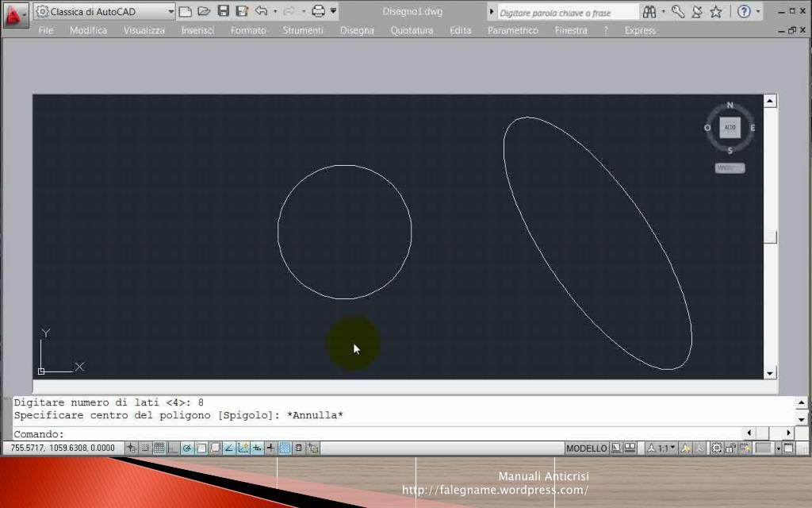Open Autodesk Exchange communication icon
This screenshot has height=508, width=812.
[697, 11]
